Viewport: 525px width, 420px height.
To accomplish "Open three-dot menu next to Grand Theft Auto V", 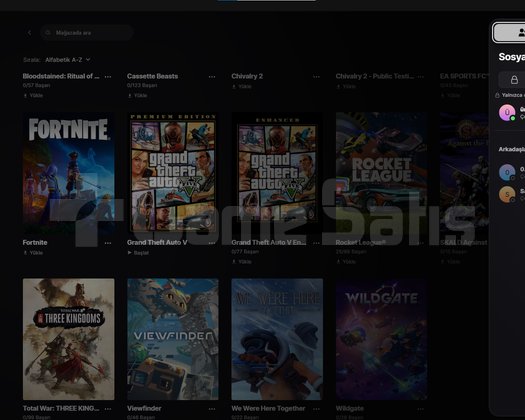I will pyautogui.click(x=212, y=243).
